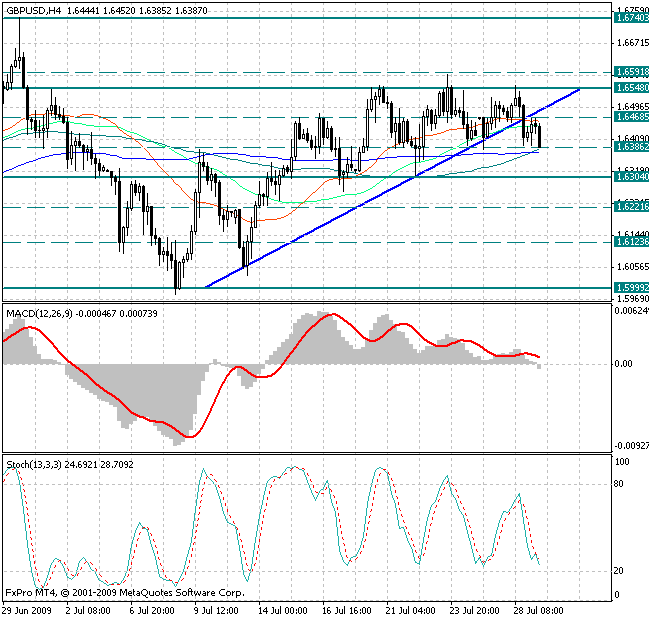Select the 1.65918 price level label
The width and height of the screenshot is (649, 618).
tap(631, 72)
